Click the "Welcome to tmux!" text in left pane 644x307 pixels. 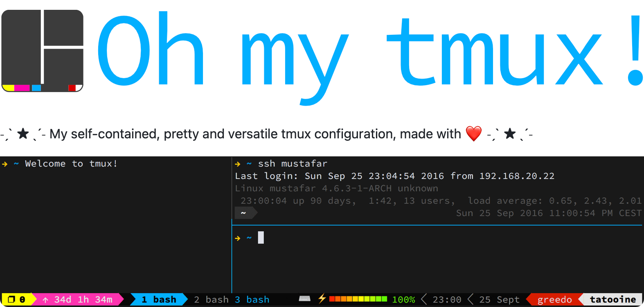pos(71,164)
